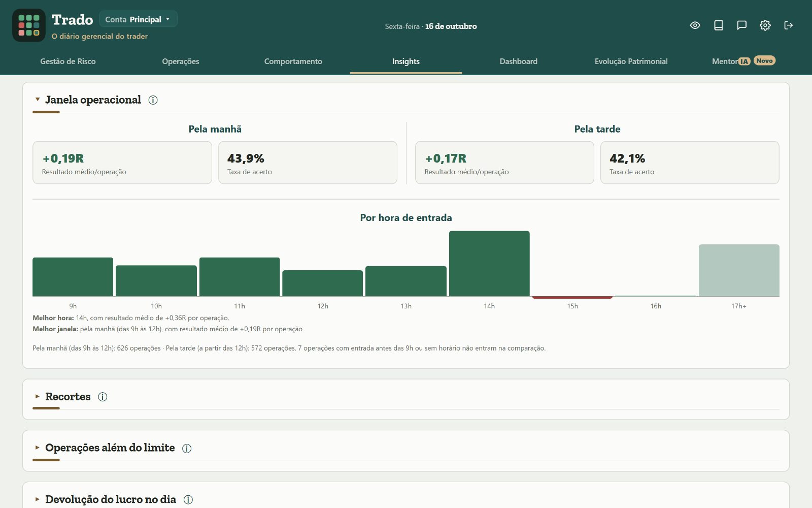Show info for Devolução do lucro no dia
812x508 pixels.
click(188, 500)
